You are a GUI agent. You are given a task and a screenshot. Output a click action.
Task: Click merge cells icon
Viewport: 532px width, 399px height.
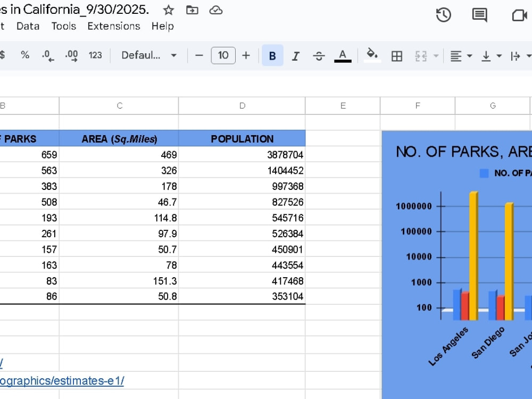421,56
